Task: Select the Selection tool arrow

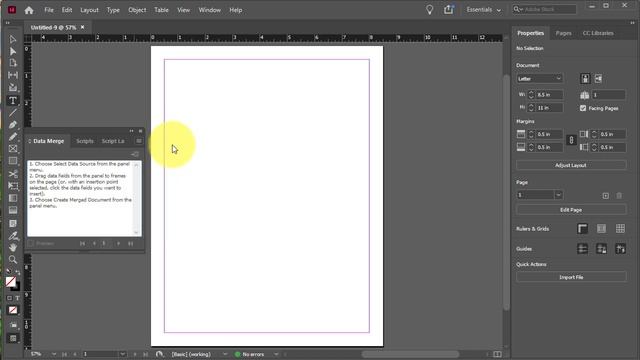Action: (x=13, y=39)
